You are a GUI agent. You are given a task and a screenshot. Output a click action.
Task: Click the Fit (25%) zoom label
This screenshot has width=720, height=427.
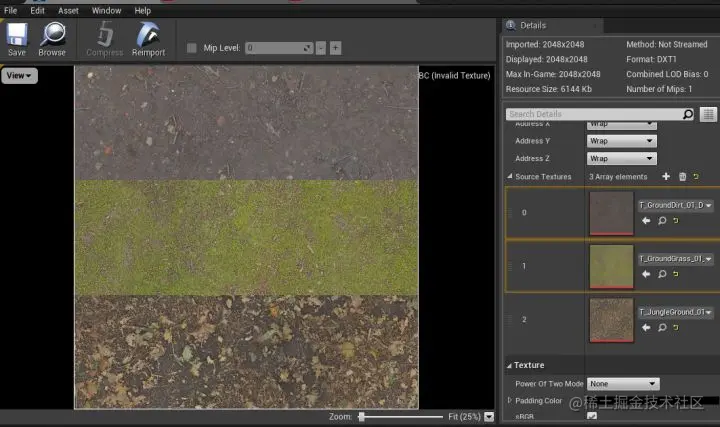click(464, 416)
